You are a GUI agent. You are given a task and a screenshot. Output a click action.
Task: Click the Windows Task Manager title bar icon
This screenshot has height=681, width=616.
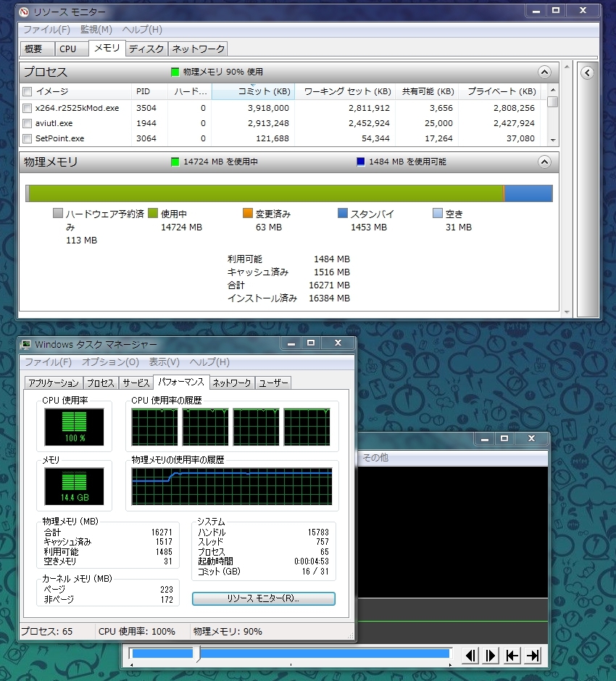pos(25,344)
